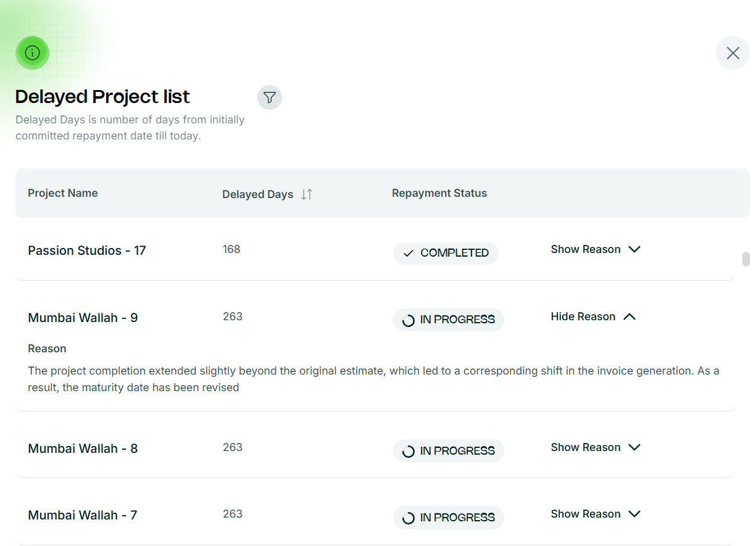Click the vertical scrollbar thumb
The height and width of the screenshot is (546, 756).
pos(746,259)
